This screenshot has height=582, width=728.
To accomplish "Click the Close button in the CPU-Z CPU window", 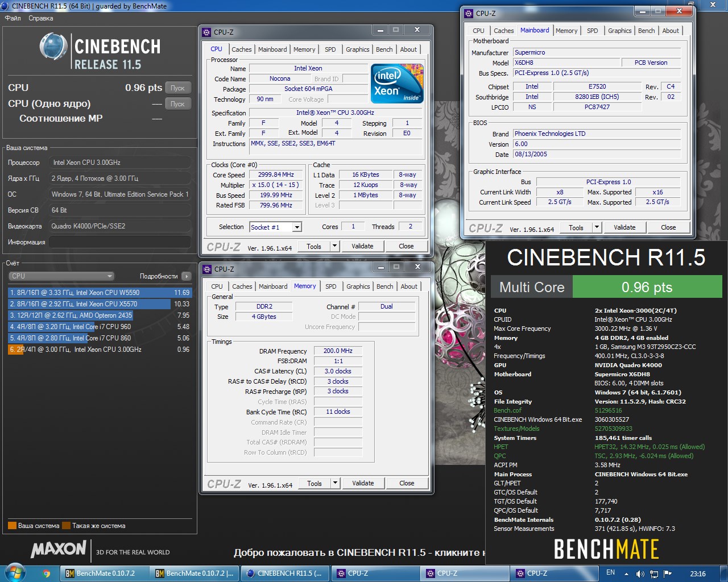I will pos(406,246).
